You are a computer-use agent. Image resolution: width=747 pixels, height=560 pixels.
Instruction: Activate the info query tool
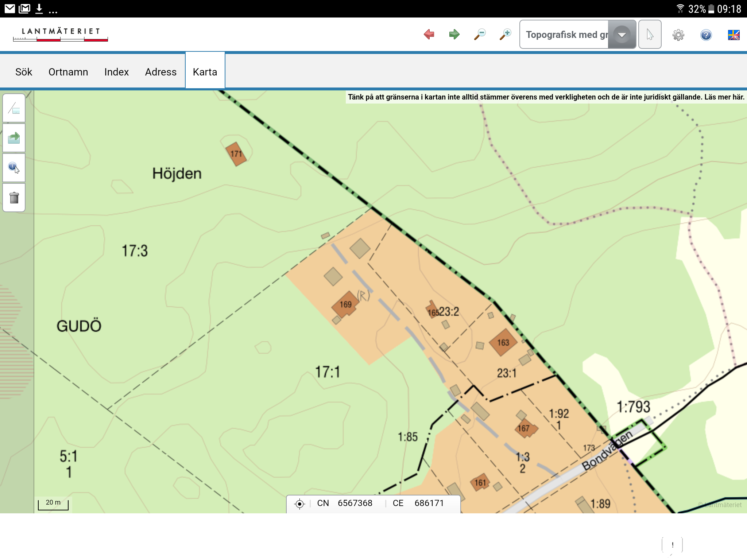pos(14,168)
